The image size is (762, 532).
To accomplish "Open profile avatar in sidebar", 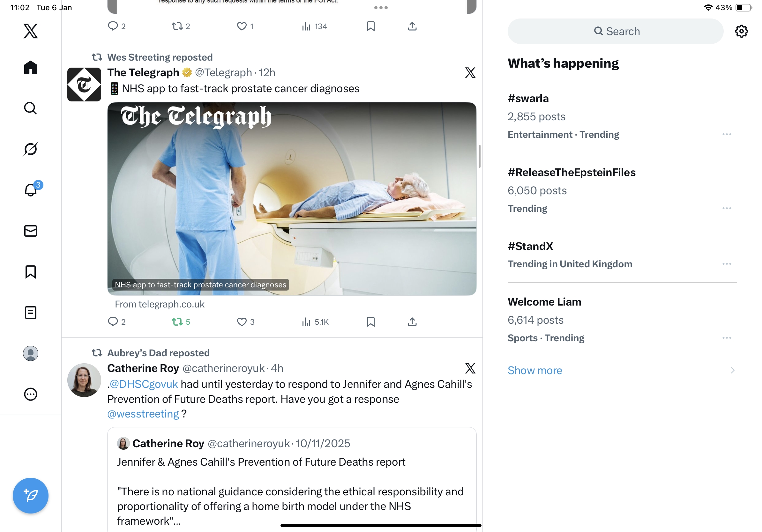I will 31,353.
